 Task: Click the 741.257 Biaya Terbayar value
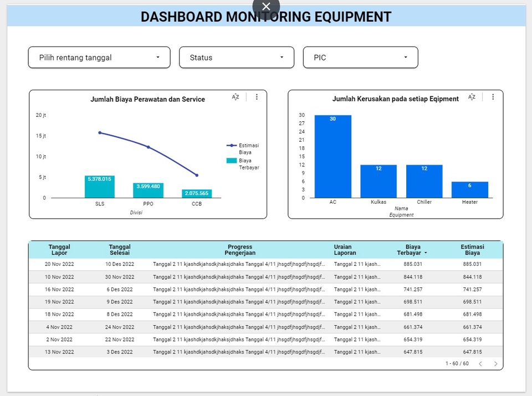click(413, 290)
